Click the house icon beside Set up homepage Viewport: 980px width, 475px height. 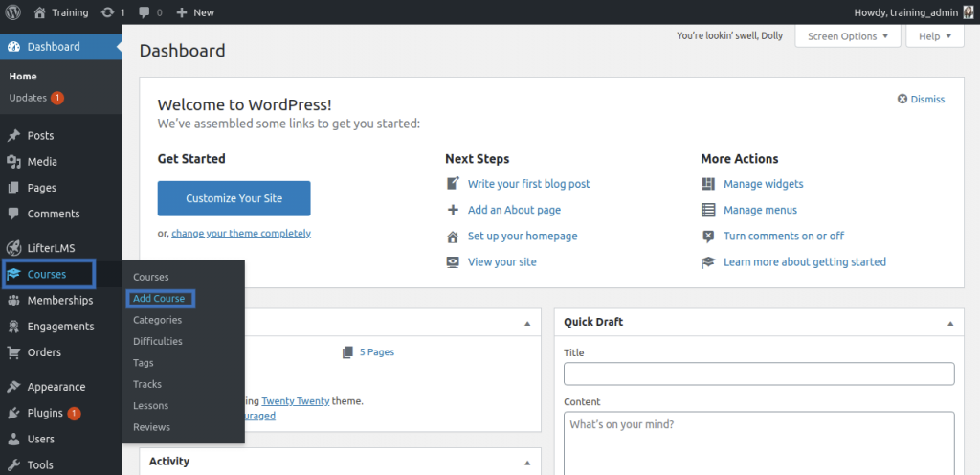[x=453, y=237]
